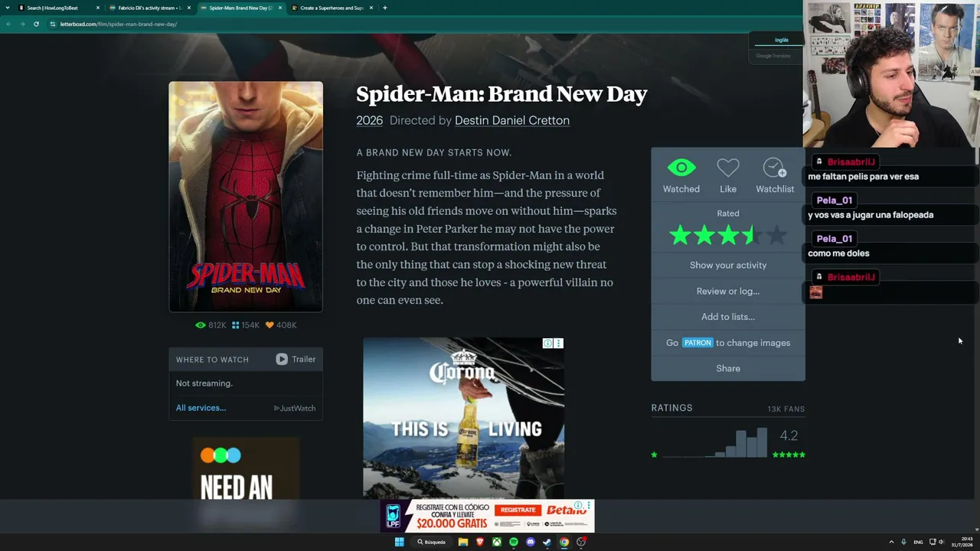Open director Destin Daniel Cretton's page
The image size is (980, 551).
[512, 120]
